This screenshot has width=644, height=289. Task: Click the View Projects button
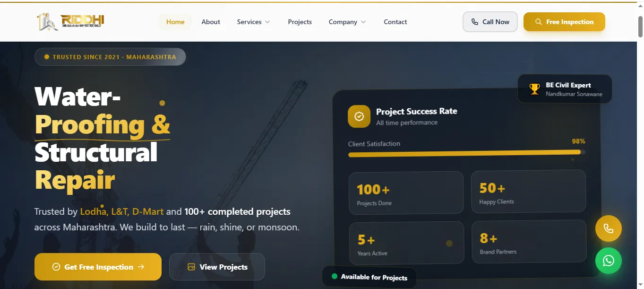217,267
